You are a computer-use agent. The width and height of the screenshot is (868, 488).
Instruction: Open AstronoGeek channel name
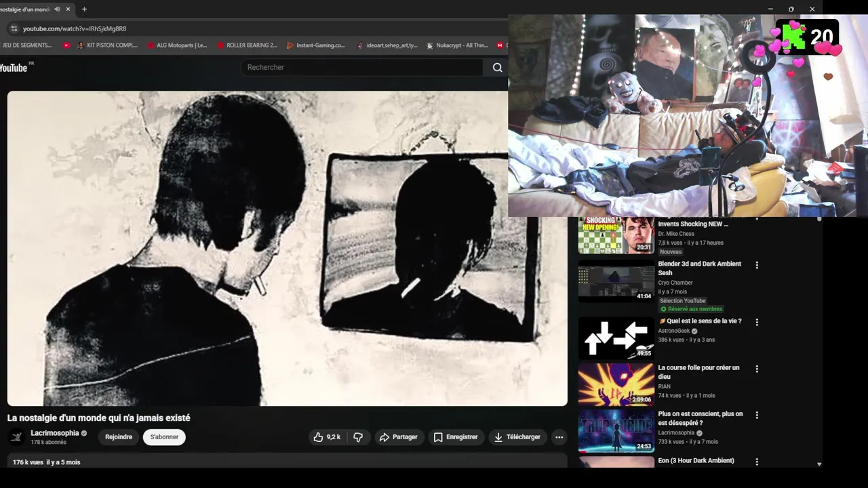tap(673, 331)
